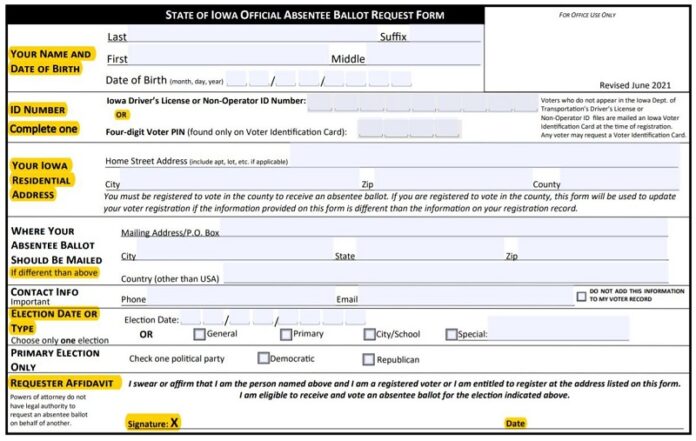The width and height of the screenshot is (696, 441).
Task: Click the Suffix input field
Action: click(445, 34)
